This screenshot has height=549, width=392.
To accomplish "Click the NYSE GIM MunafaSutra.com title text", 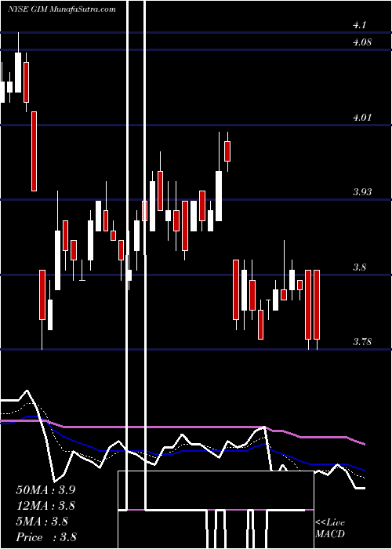I will pos(62,9).
